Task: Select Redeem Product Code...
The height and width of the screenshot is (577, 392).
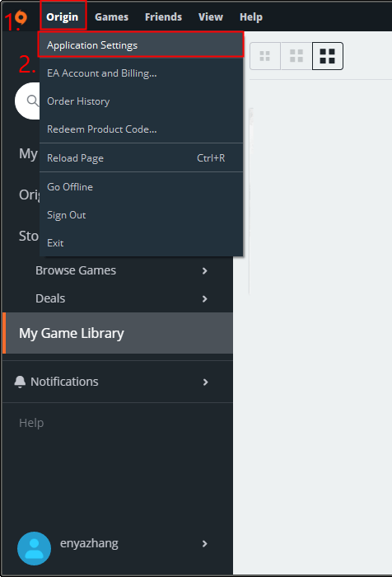Action: point(141,129)
